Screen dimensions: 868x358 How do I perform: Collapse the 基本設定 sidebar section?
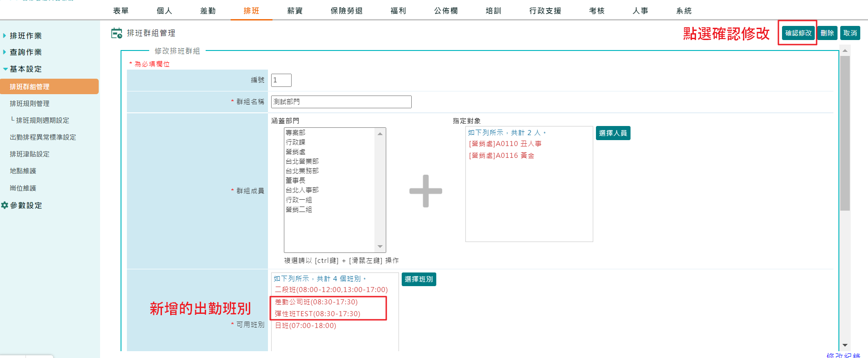(x=25, y=69)
